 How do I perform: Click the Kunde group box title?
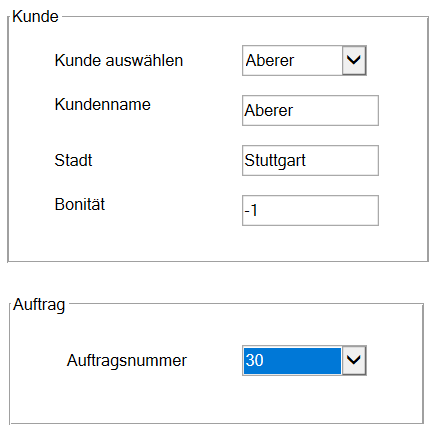tap(35, 16)
